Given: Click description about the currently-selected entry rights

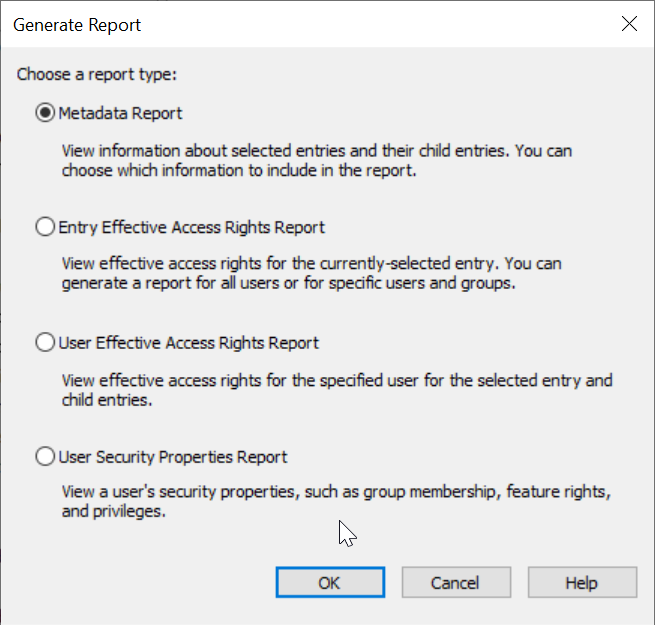Looking at the screenshot, I should (x=312, y=273).
